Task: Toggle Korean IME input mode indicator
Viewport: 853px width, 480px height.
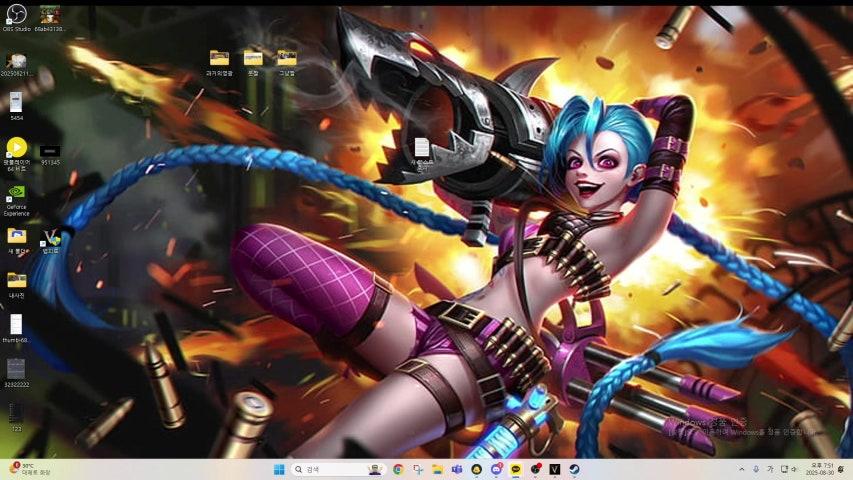Action: point(770,469)
